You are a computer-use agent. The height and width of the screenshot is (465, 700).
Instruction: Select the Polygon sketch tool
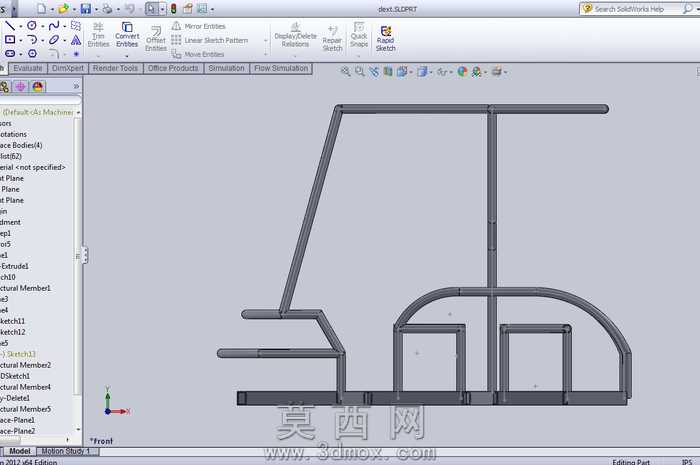pyautogui.click(x=32, y=54)
